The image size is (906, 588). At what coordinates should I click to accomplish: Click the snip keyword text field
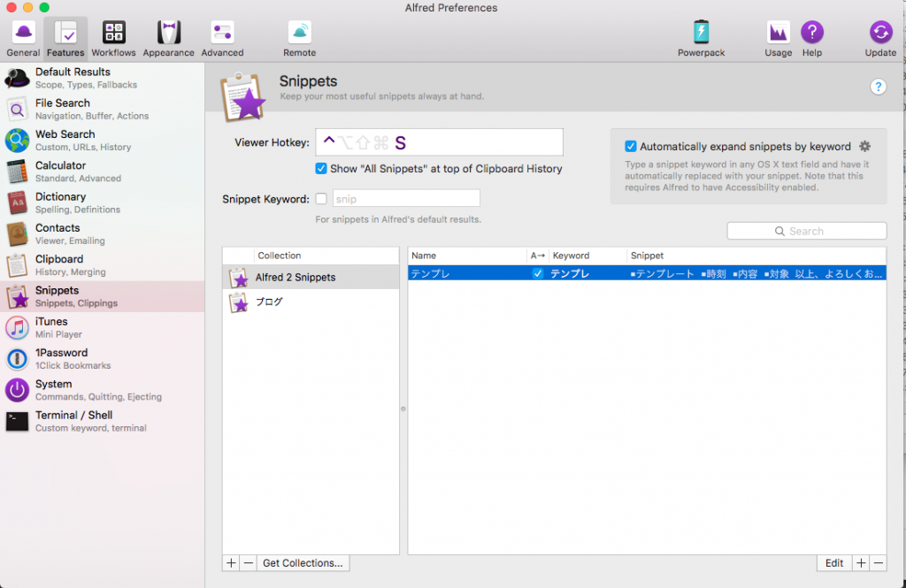point(406,199)
